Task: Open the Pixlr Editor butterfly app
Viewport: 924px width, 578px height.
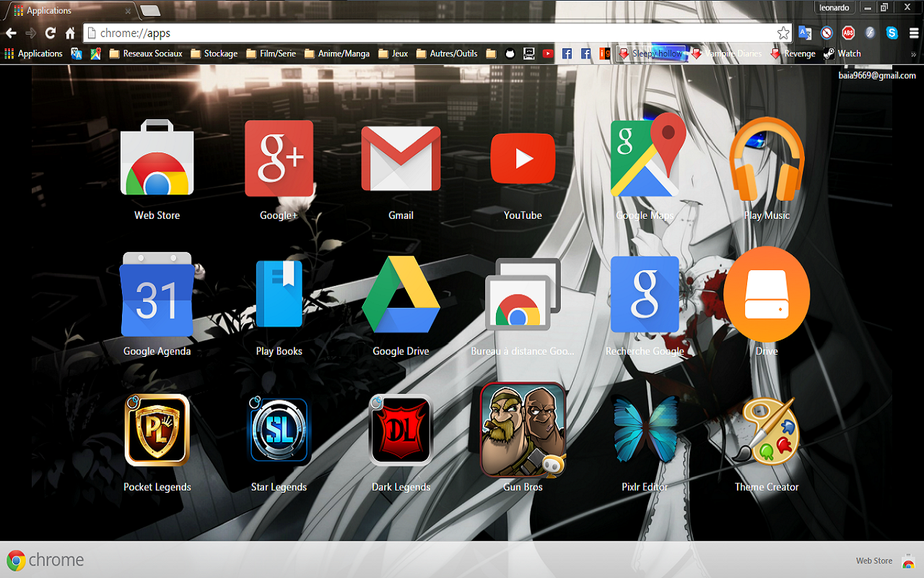Action: tap(645, 430)
